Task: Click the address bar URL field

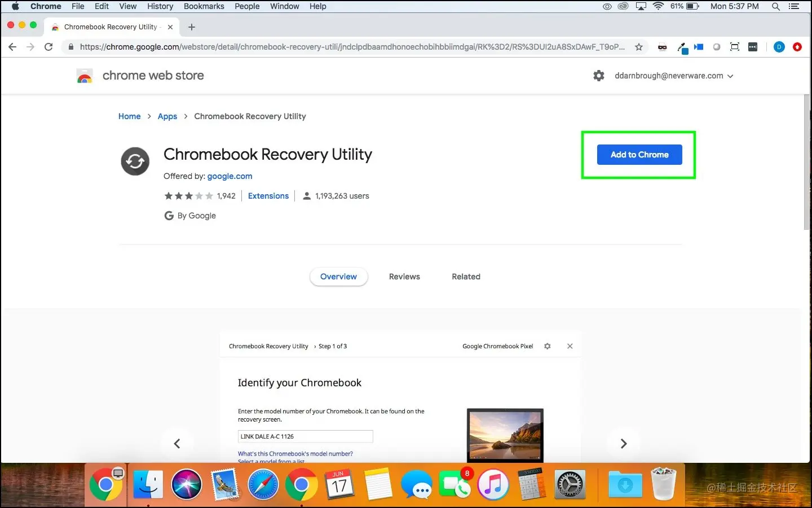Action: click(x=352, y=47)
